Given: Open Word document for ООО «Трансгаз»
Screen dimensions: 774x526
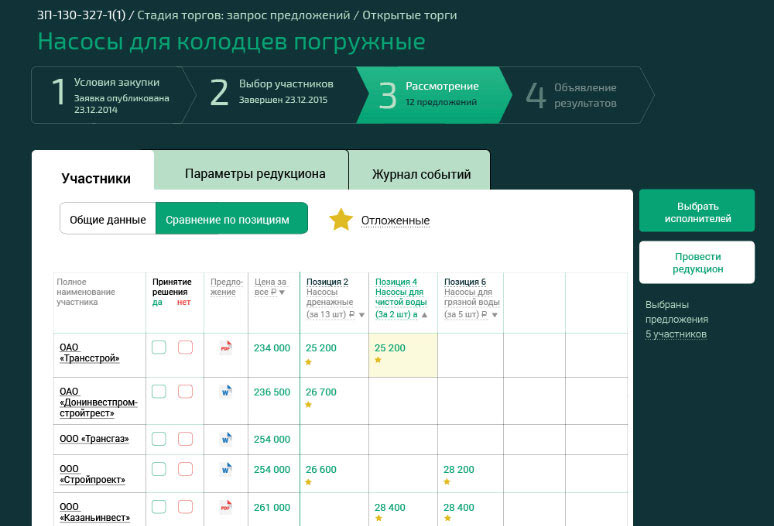Looking at the screenshot, I should coord(225,438).
